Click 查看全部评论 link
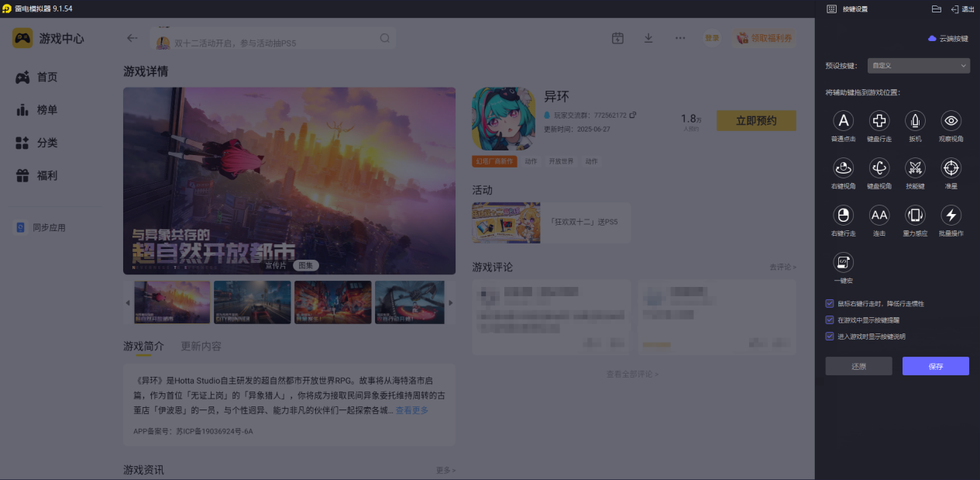 point(632,374)
